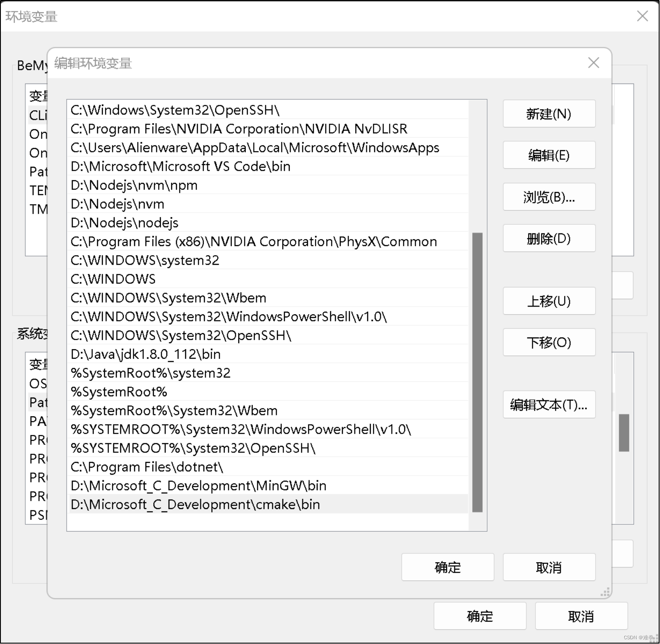
Task: Open 编辑文本(T)... text editor button
Action: [x=549, y=405]
